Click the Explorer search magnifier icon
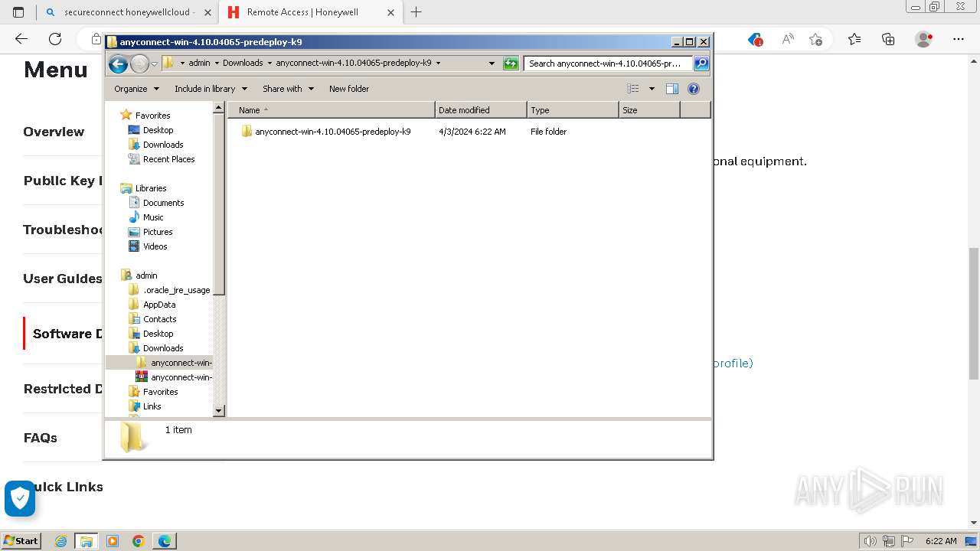Image resolution: width=980 pixels, height=551 pixels. coord(701,64)
